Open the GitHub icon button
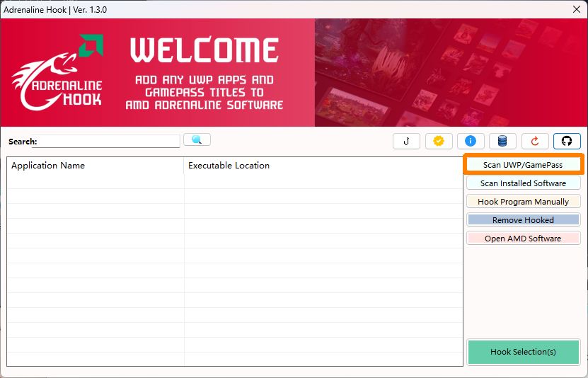This screenshot has height=378, width=588. [x=567, y=142]
